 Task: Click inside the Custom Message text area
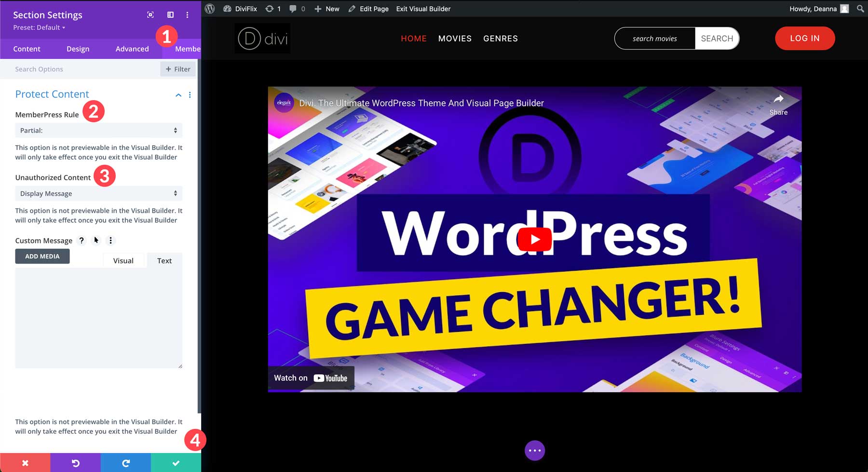point(99,318)
